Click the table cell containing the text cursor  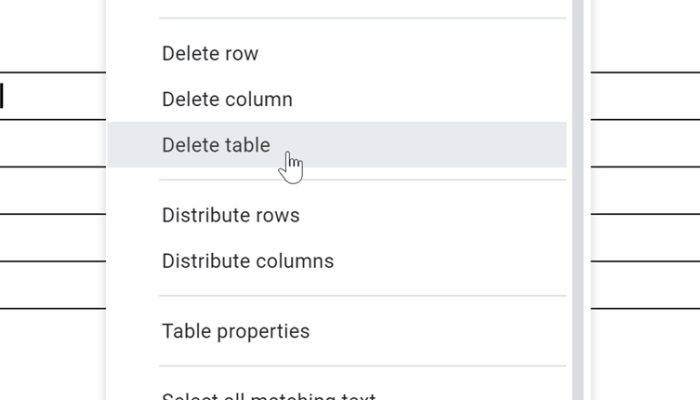[50, 96]
